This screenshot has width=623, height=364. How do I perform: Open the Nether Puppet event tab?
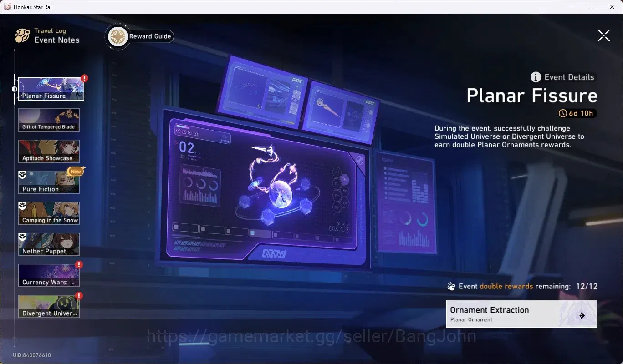[49, 244]
